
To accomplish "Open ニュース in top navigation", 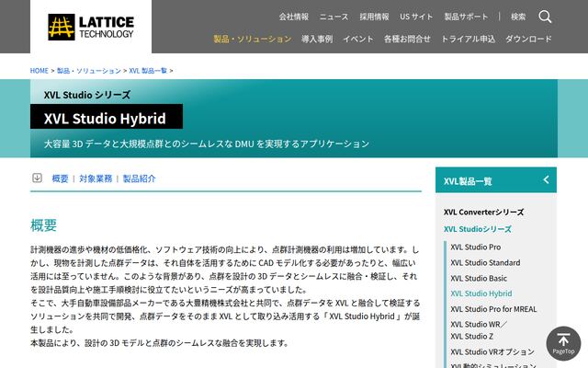I will (x=334, y=17).
